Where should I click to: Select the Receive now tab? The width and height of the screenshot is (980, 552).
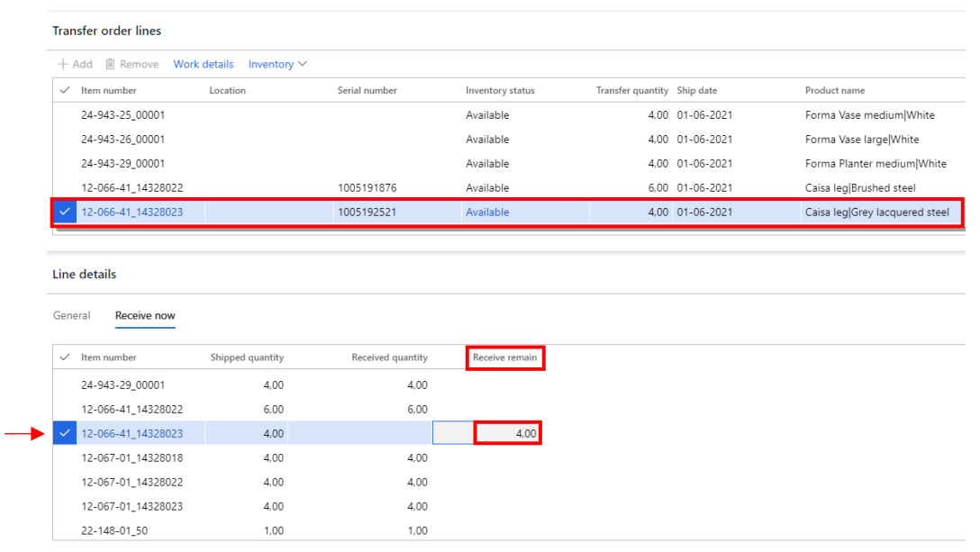(x=145, y=316)
